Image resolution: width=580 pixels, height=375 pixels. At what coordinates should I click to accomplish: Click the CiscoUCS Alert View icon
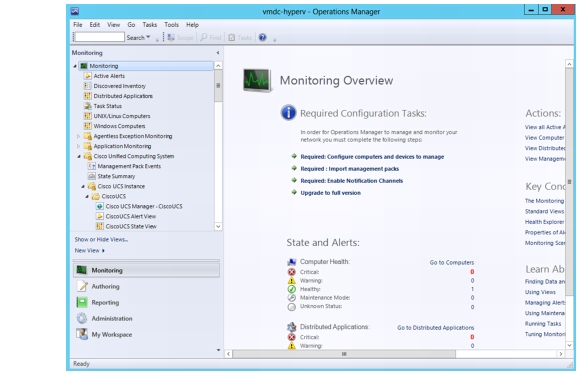point(100,216)
